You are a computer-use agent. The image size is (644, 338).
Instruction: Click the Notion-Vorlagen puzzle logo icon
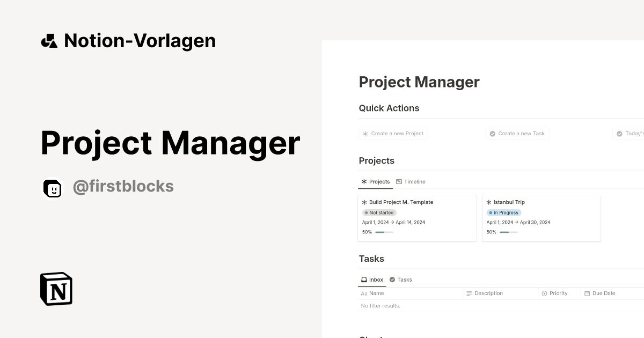tap(48, 40)
